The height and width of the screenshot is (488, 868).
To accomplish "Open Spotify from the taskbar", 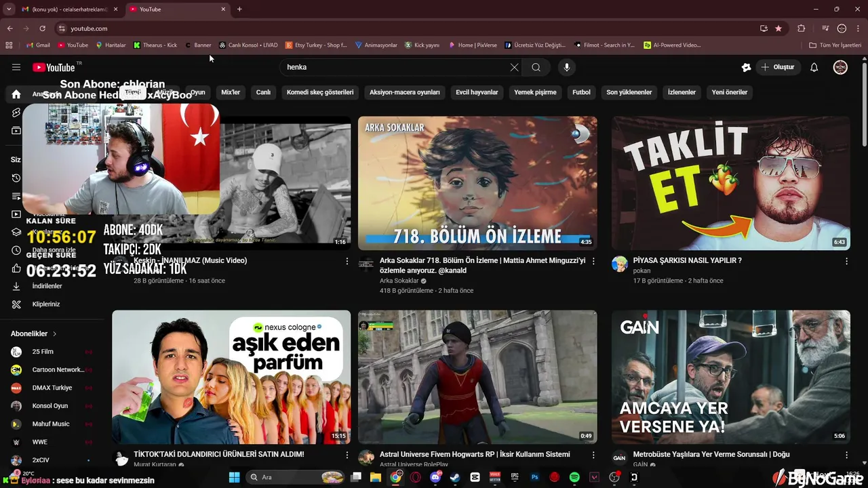I will (x=574, y=477).
